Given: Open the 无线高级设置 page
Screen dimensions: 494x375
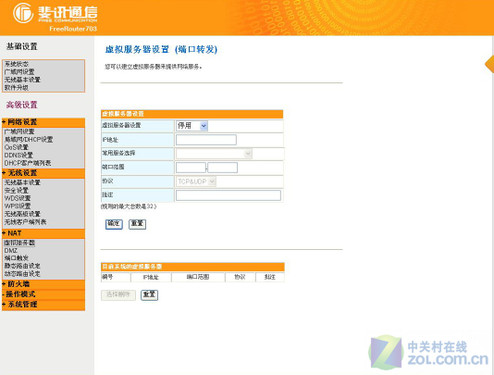Looking at the screenshot, I should [22, 214].
